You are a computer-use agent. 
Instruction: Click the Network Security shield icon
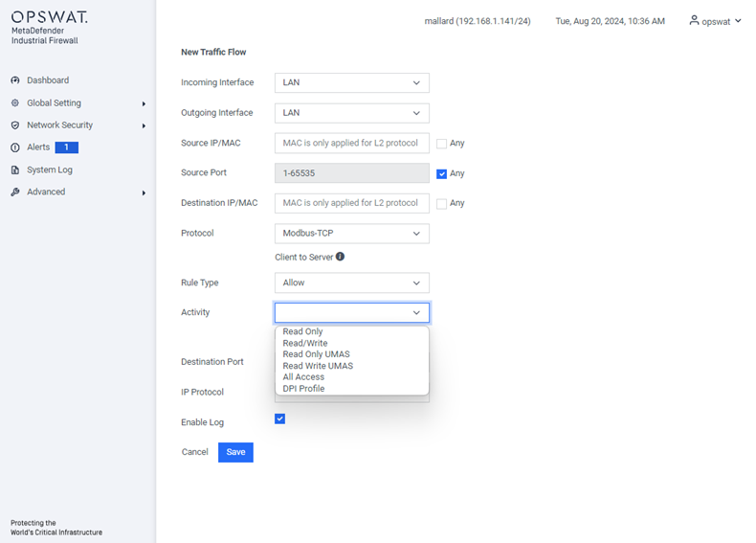tap(15, 125)
